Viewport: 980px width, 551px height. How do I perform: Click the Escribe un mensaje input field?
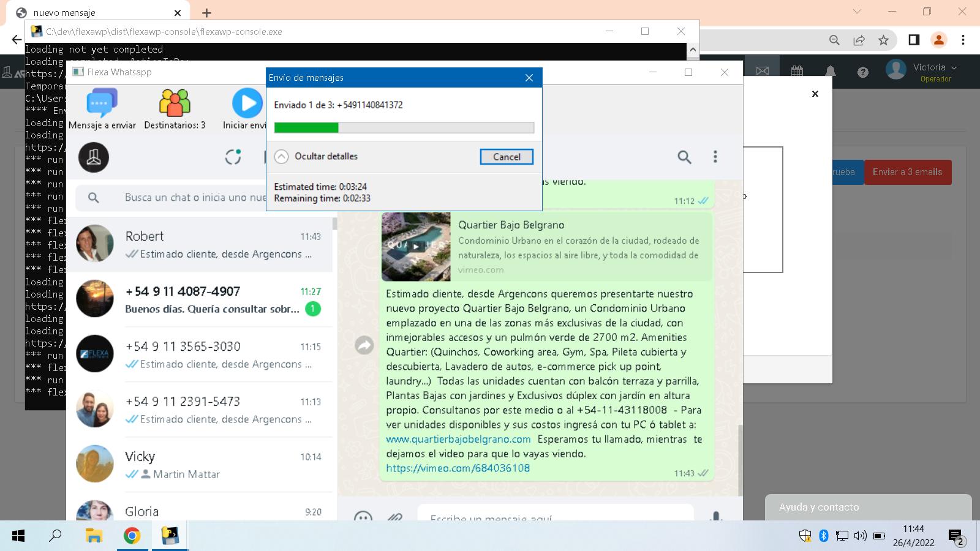[555, 514]
